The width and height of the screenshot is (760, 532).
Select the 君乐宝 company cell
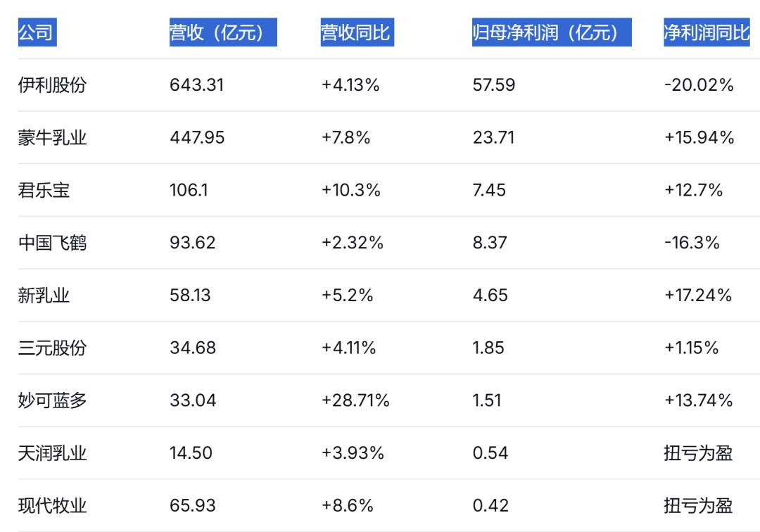click(x=44, y=190)
